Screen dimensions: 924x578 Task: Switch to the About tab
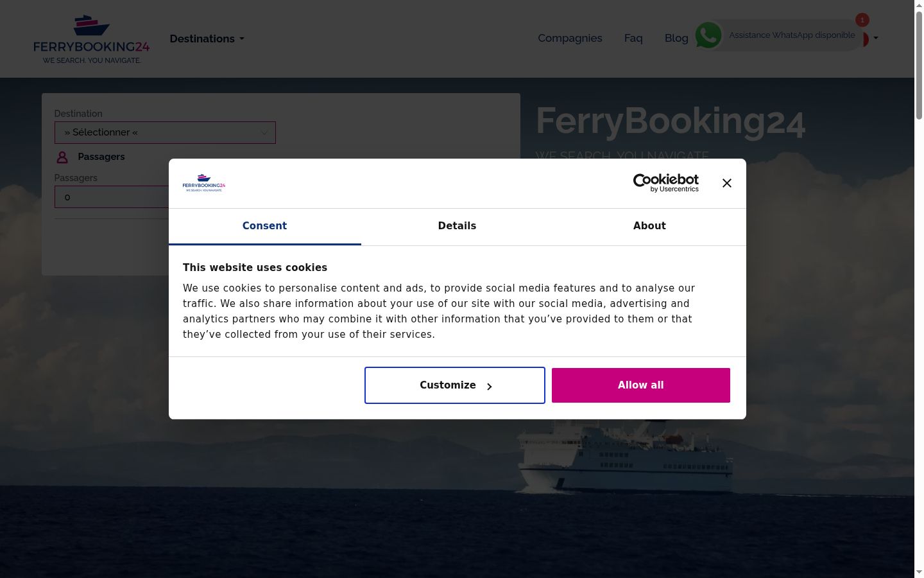649,226
